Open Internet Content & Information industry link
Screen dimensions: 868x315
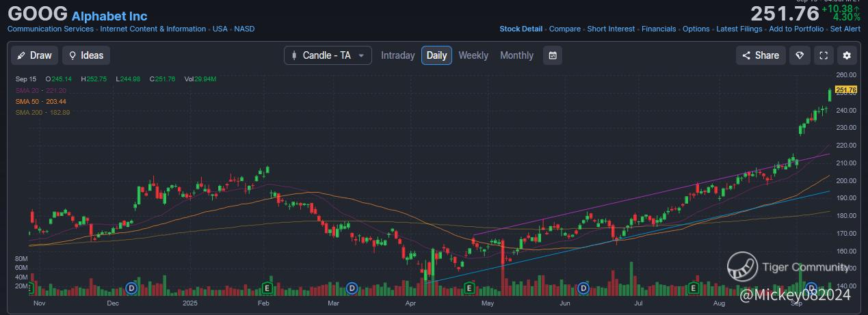coord(153,29)
